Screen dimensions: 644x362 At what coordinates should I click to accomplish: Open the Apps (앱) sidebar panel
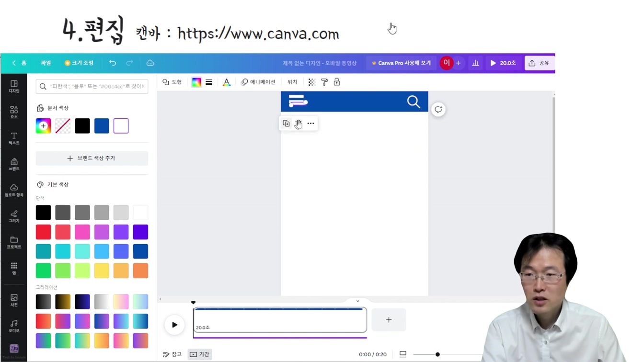point(14,268)
